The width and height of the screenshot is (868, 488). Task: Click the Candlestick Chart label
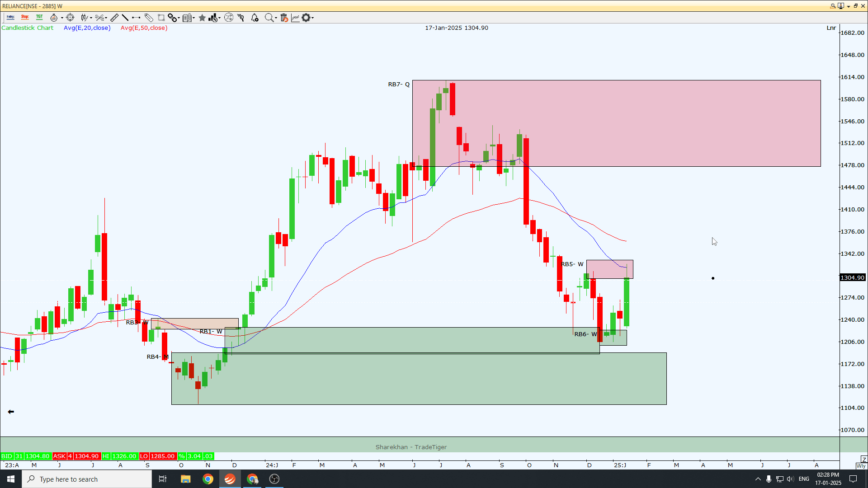(x=27, y=28)
